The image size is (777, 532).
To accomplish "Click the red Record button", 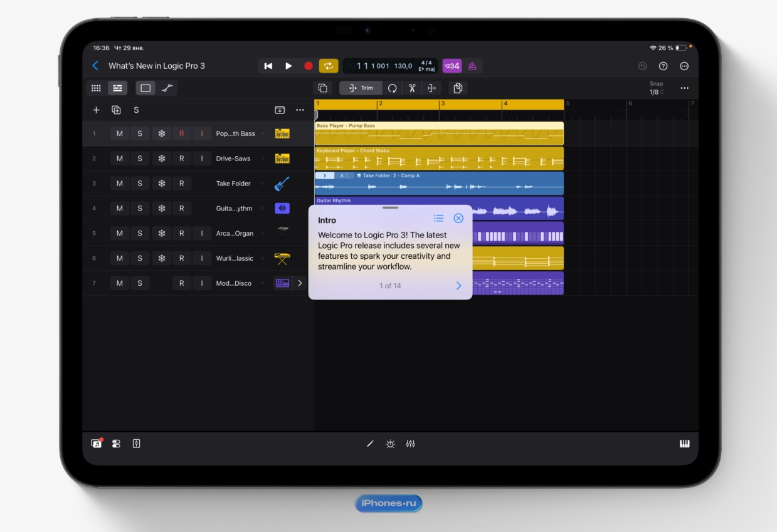I will [x=309, y=66].
